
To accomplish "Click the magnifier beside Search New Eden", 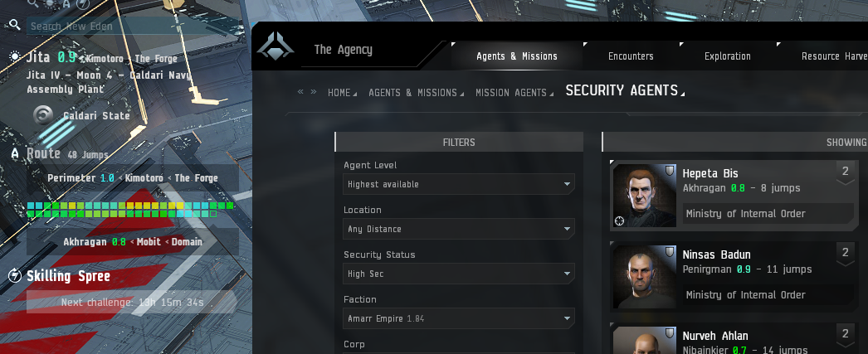I will (16, 26).
